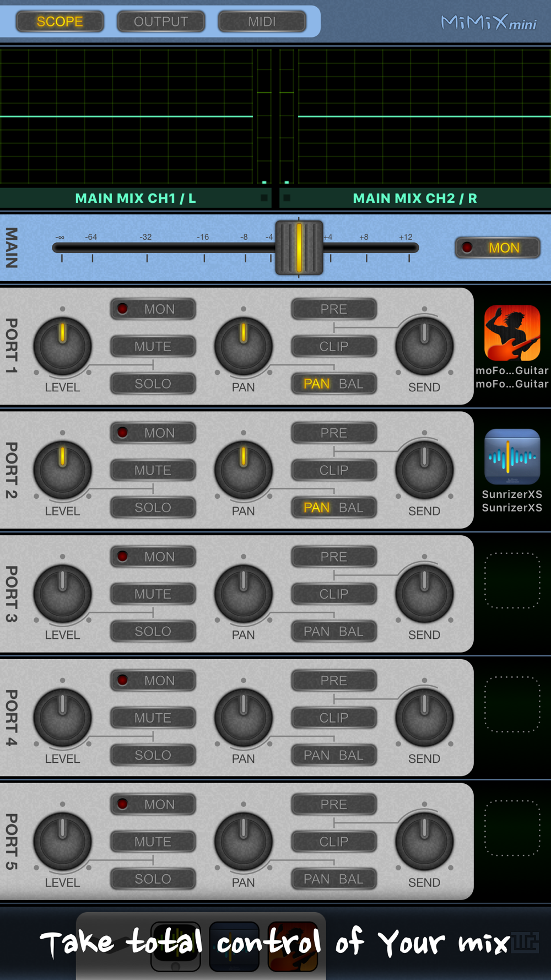Switch Port 3 PAN BAL mode
The image size is (551, 980).
(334, 631)
